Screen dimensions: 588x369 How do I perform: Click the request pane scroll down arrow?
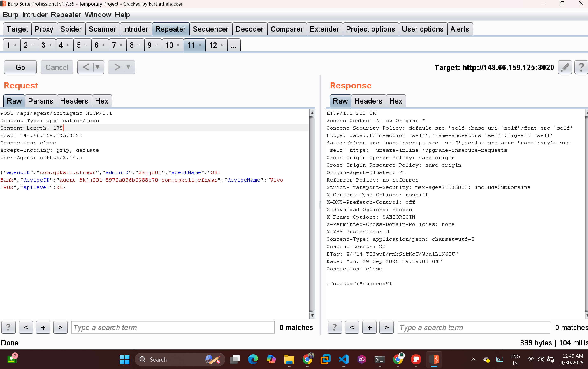point(312,316)
